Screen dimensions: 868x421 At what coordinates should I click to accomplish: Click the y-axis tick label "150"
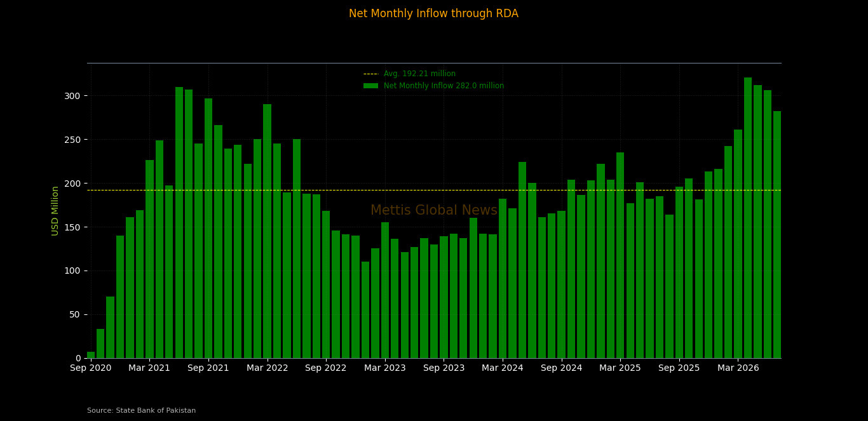click(72, 227)
